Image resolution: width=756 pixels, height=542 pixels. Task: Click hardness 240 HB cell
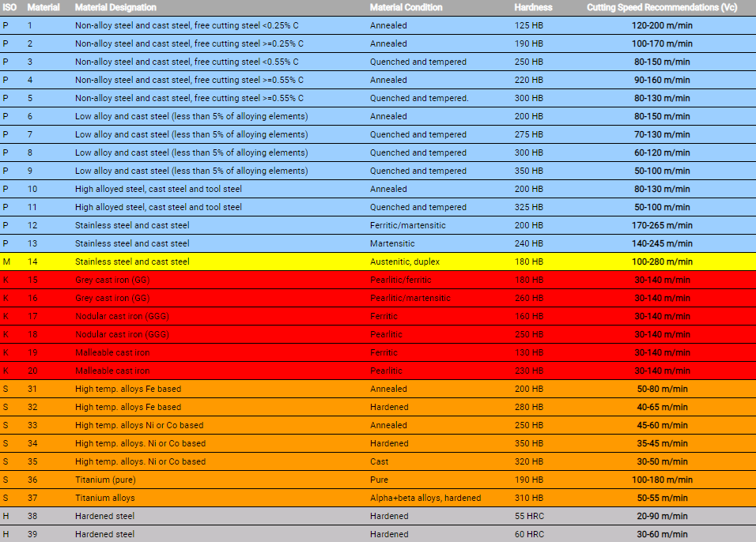point(529,244)
